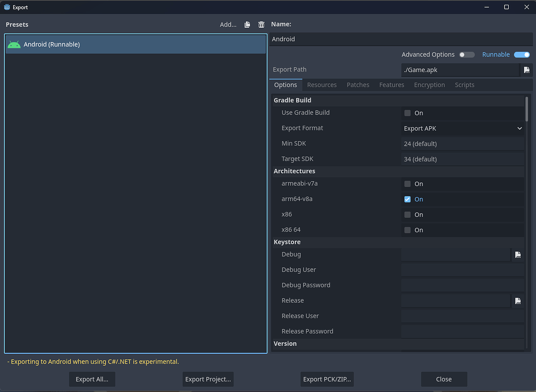This screenshot has height=392, width=536.
Task: Click the Name input field showing Android
Action: tap(401, 39)
